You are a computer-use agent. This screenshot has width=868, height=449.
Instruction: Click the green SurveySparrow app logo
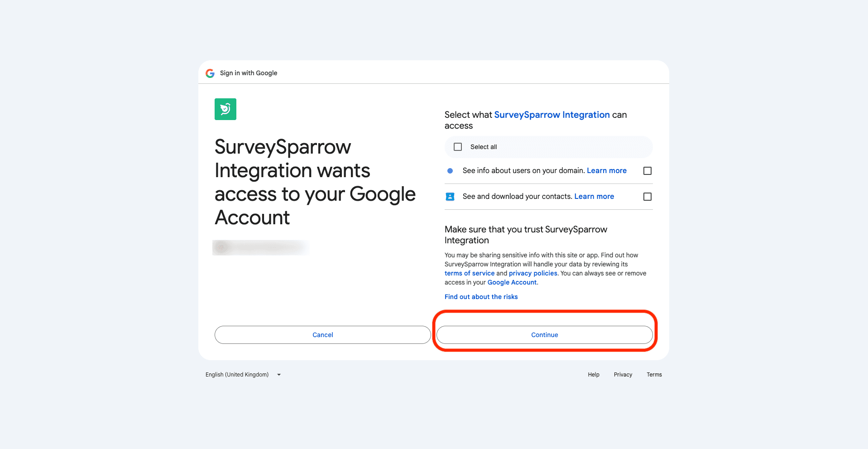coord(225,109)
